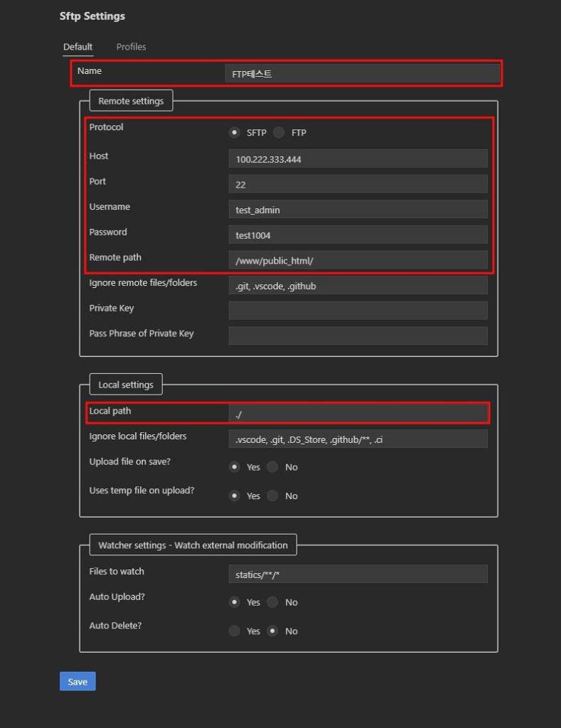Select Yes for Auto Delete
The height and width of the screenshot is (728, 561).
235,631
